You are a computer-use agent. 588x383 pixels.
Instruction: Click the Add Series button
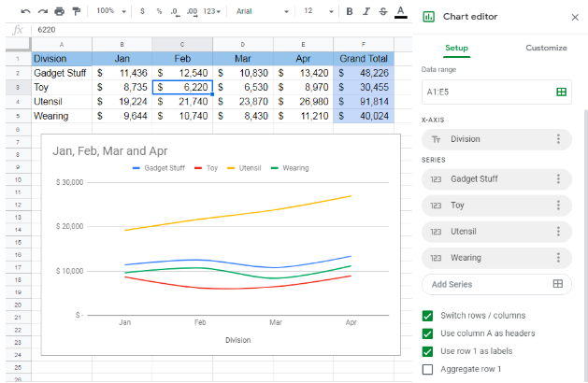tap(496, 284)
